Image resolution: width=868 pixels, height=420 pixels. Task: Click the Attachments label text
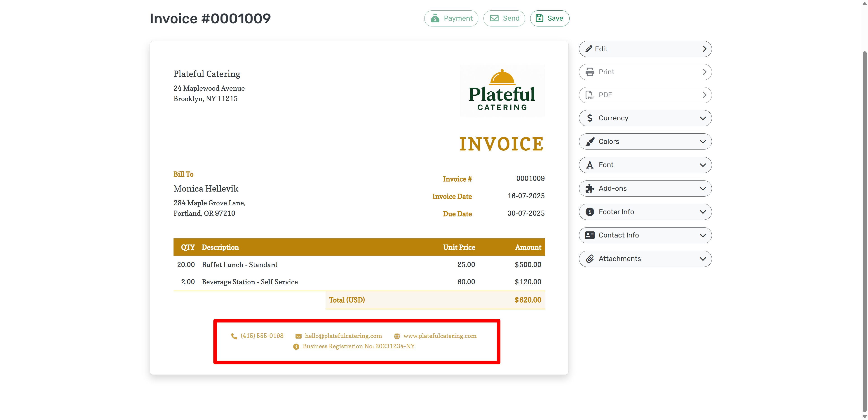(x=619, y=259)
